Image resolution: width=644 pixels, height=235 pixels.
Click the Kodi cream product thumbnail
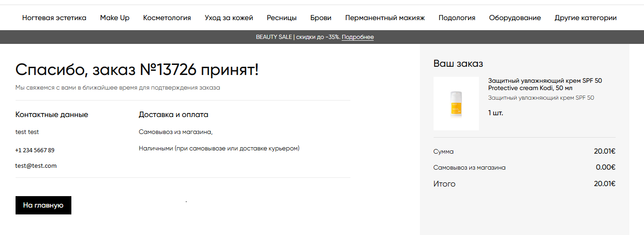coord(456,104)
